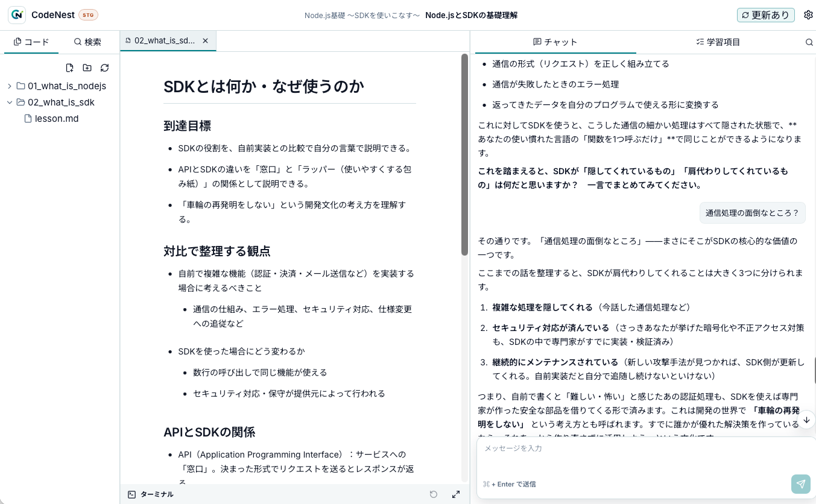The width and height of the screenshot is (816, 504).
Task: Switch to the 検索 tab
Action: pyautogui.click(x=87, y=42)
